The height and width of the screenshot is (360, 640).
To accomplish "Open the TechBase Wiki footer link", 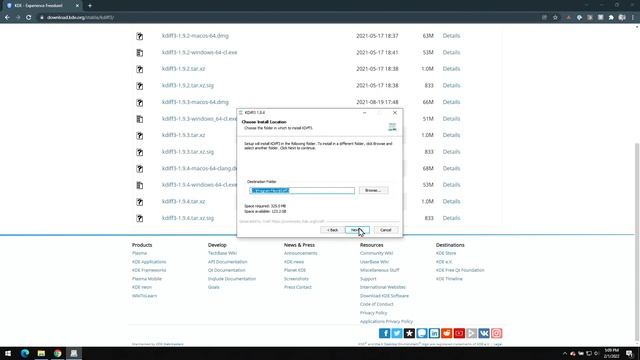I will coord(222,253).
